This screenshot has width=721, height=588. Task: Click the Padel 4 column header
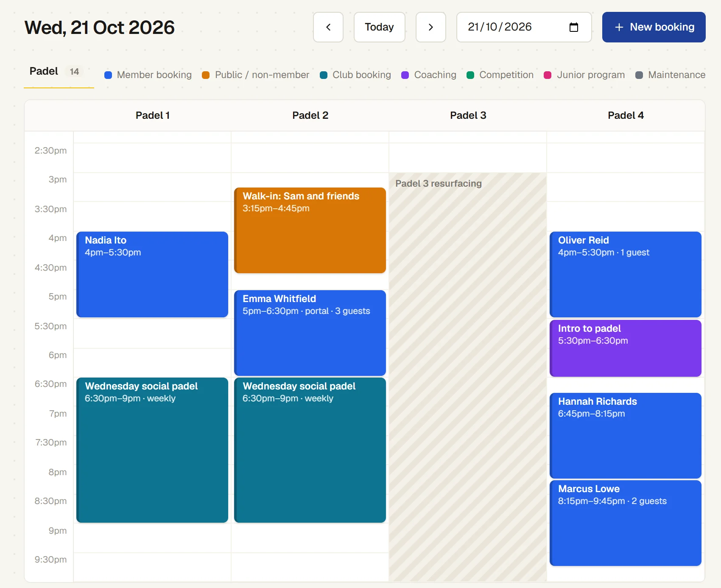[626, 115]
